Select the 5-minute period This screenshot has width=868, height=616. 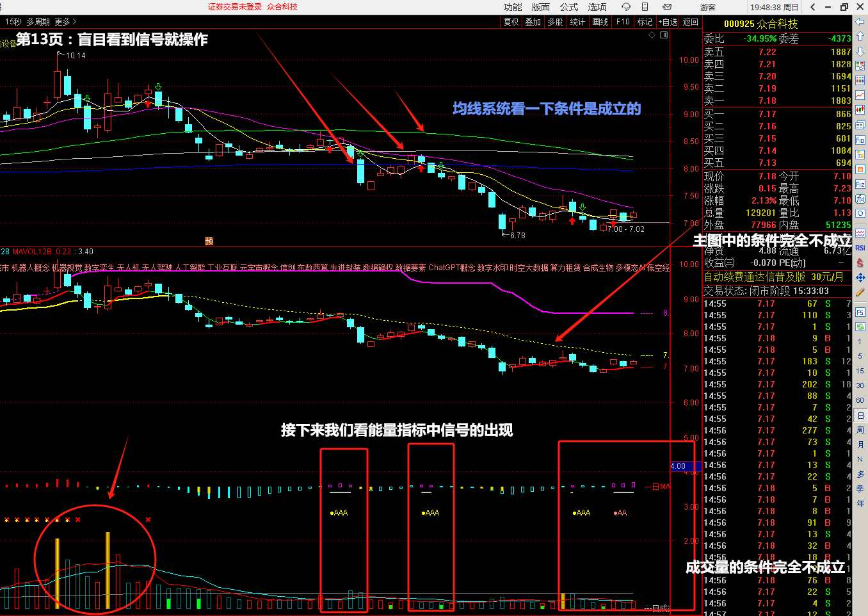(x=860, y=356)
